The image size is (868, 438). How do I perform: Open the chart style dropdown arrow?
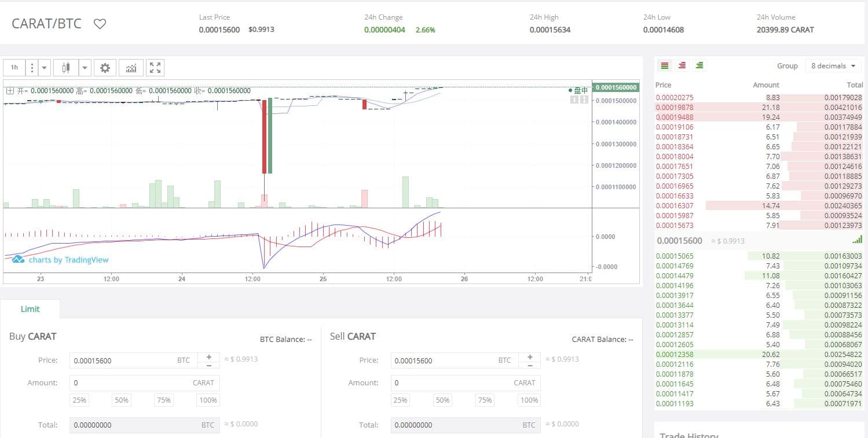85,68
